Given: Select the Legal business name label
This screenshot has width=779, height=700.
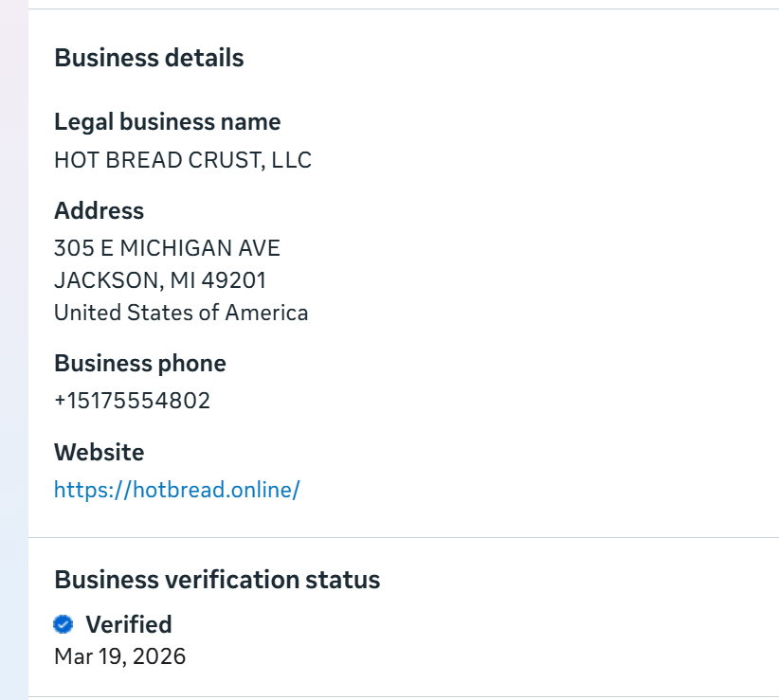Looking at the screenshot, I should [x=167, y=122].
